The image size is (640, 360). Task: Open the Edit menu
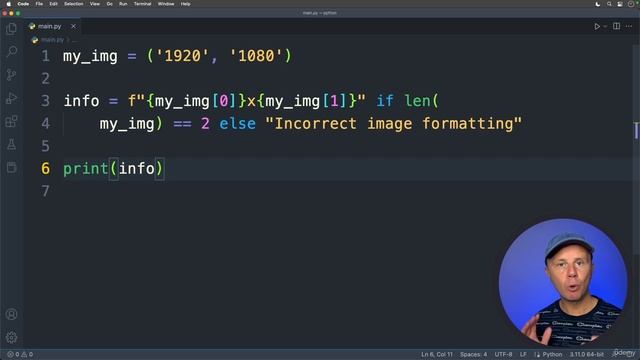pos(53,4)
